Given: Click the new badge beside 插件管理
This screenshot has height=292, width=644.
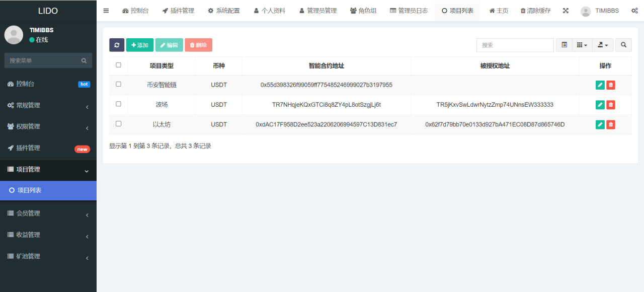Looking at the screenshot, I should click(83, 149).
